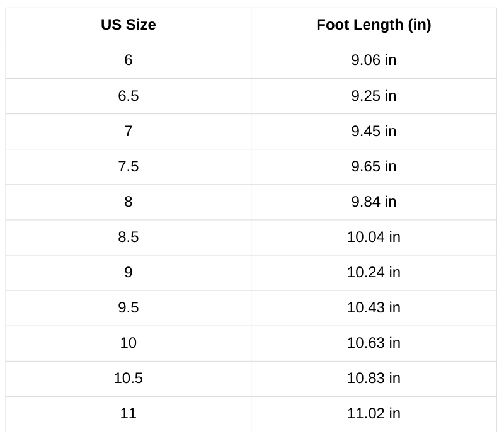Image resolution: width=504 pixels, height=441 pixels.
Task: Click the US size 10 cell
Action: click(x=129, y=343)
